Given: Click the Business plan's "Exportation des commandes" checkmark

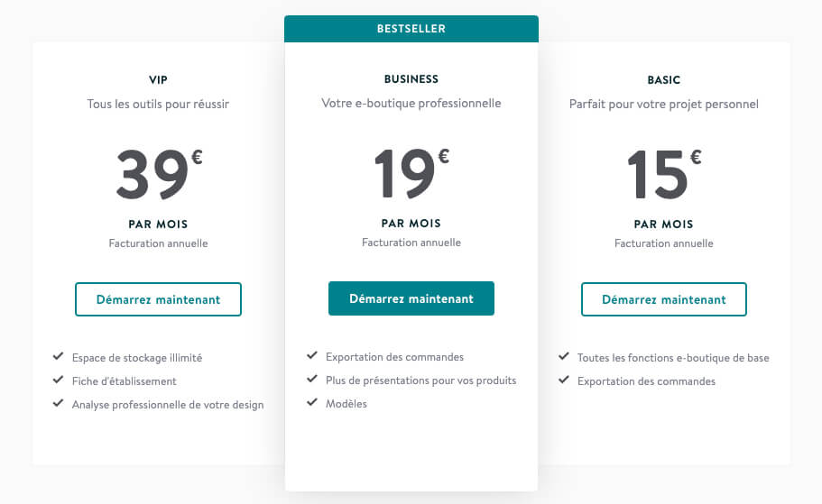Looking at the screenshot, I should click(312, 356).
